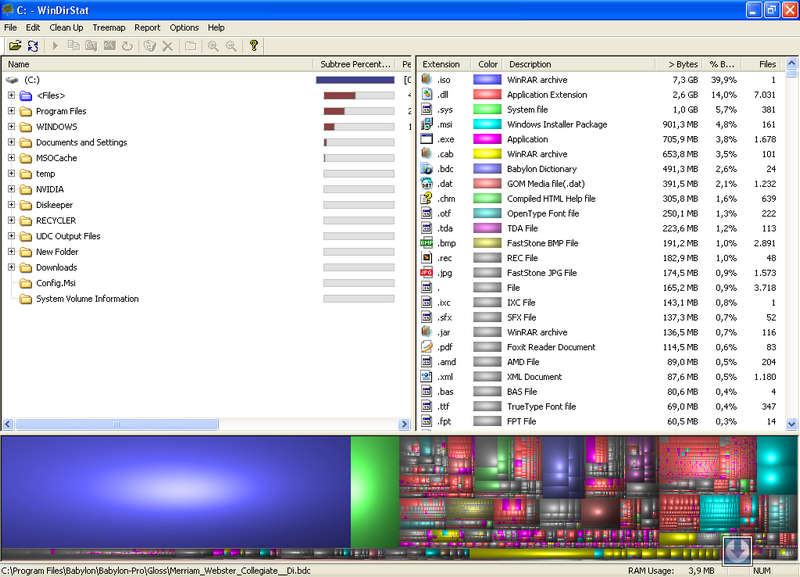Click the blue color swatch for .iso
Screen dimensions: 800x577
487,80
